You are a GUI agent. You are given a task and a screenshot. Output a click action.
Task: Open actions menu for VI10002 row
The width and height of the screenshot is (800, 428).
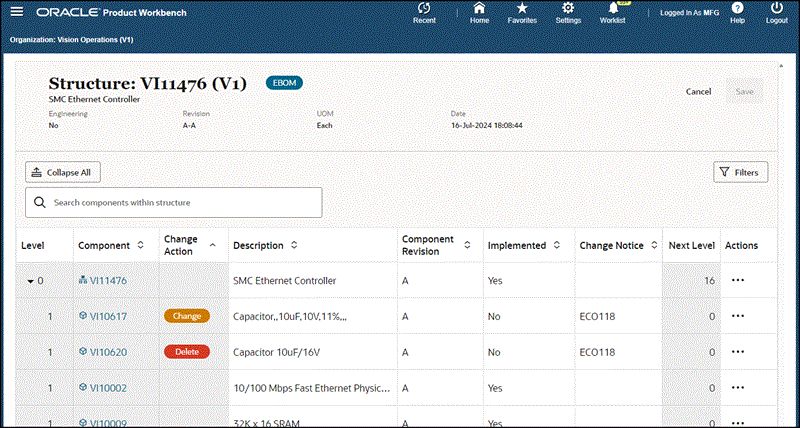738,388
